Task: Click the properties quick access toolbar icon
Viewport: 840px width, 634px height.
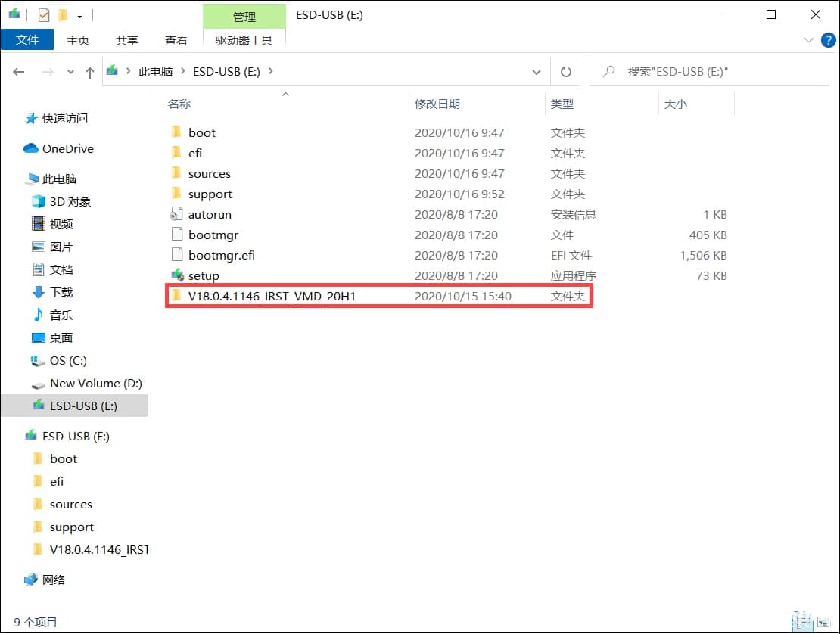Action: click(x=44, y=14)
